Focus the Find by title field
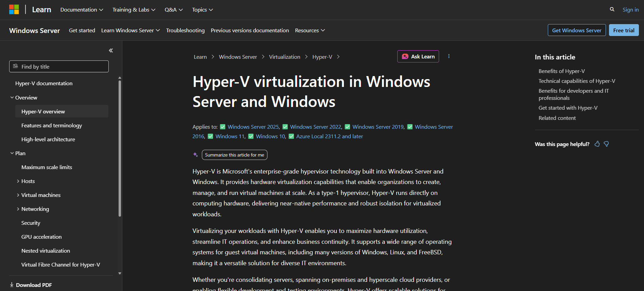The image size is (644, 291). click(x=59, y=67)
